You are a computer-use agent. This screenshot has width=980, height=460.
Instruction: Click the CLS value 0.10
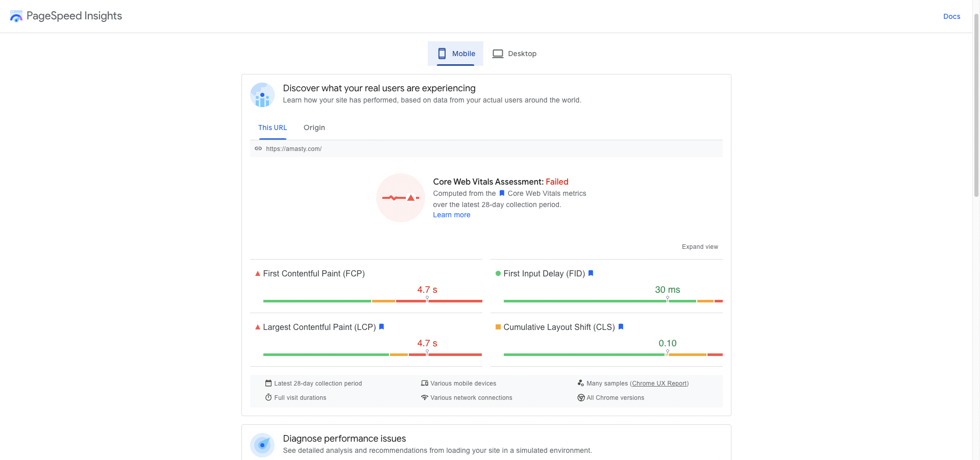(668, 343)
